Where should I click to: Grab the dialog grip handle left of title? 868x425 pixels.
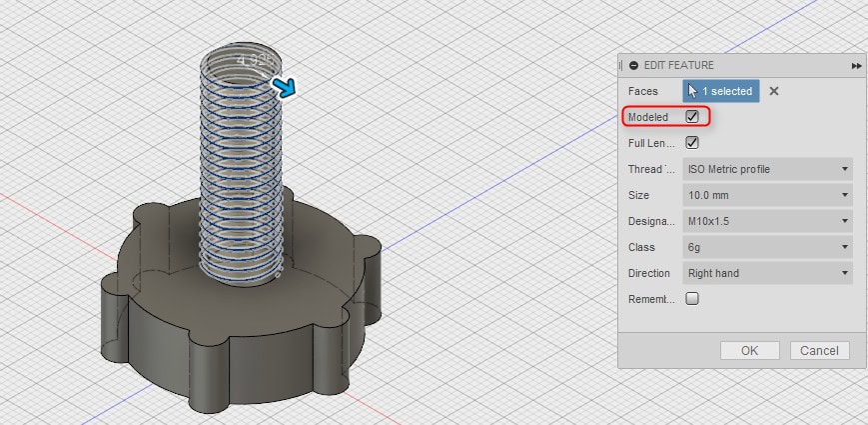coord(622,65)
